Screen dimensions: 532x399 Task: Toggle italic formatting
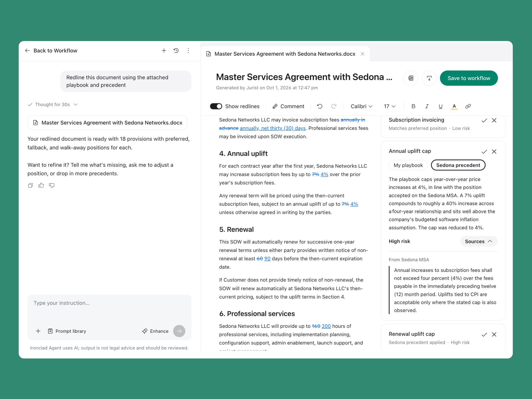point(427,106)
